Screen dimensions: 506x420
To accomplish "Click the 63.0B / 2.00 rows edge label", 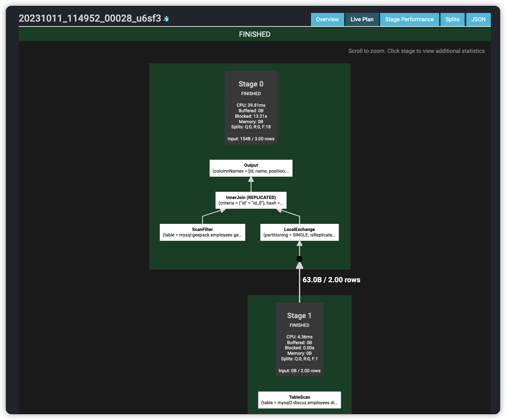I will click(331, 280).
